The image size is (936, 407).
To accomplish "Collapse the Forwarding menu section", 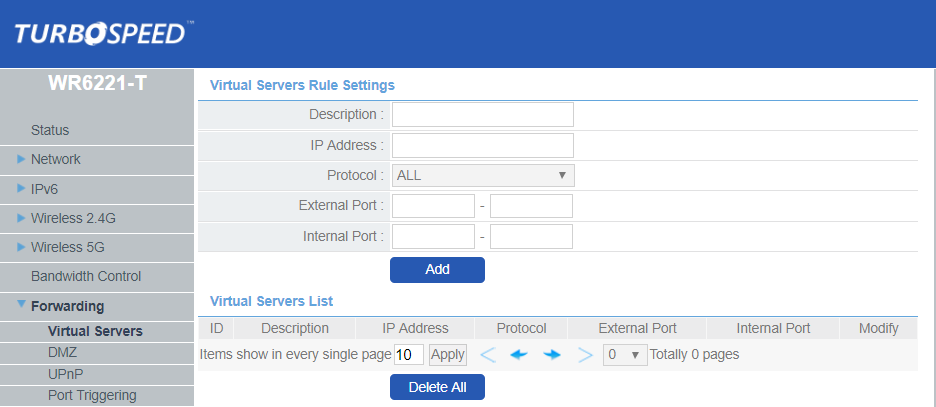I will coord(66,306).
